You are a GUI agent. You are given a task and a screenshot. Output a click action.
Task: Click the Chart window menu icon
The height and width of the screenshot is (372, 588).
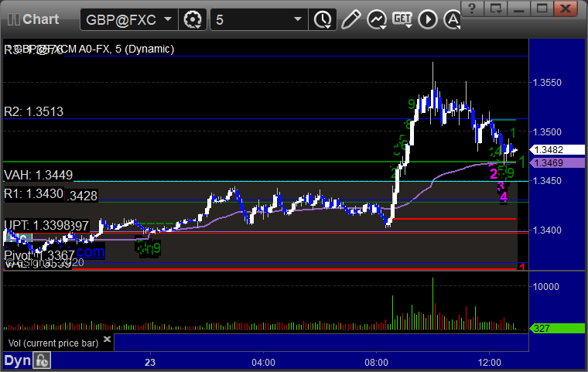14,19
